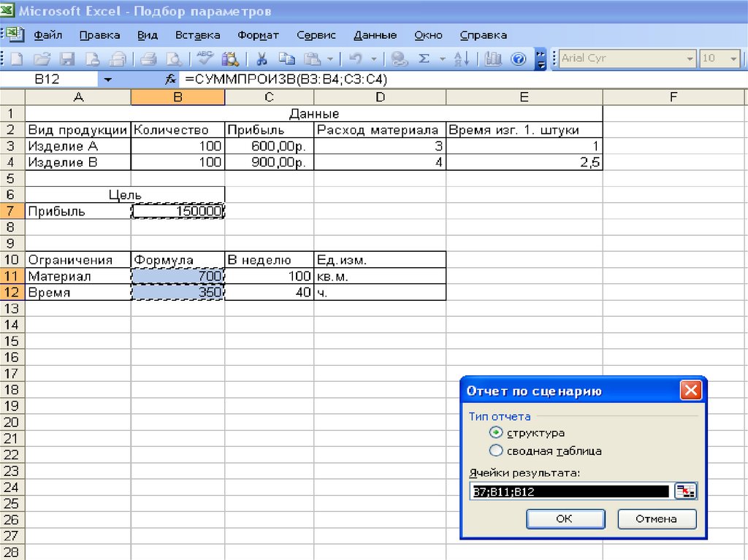Open the Данные menu

tap(375, 35)
